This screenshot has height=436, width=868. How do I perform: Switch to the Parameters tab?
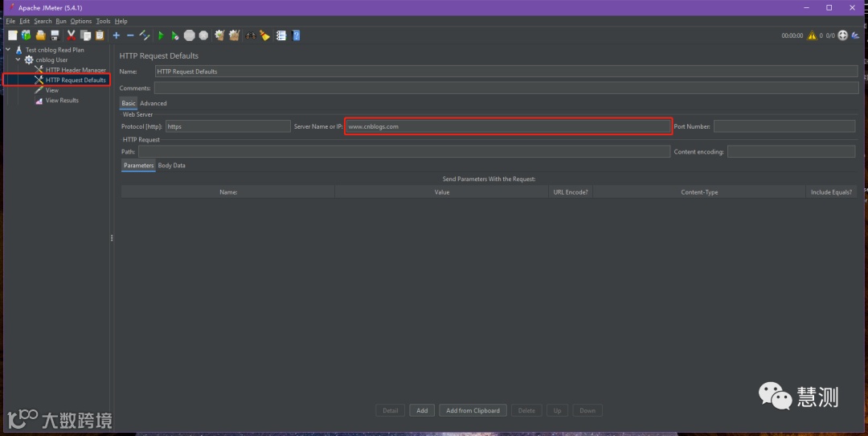click(138, 165)
